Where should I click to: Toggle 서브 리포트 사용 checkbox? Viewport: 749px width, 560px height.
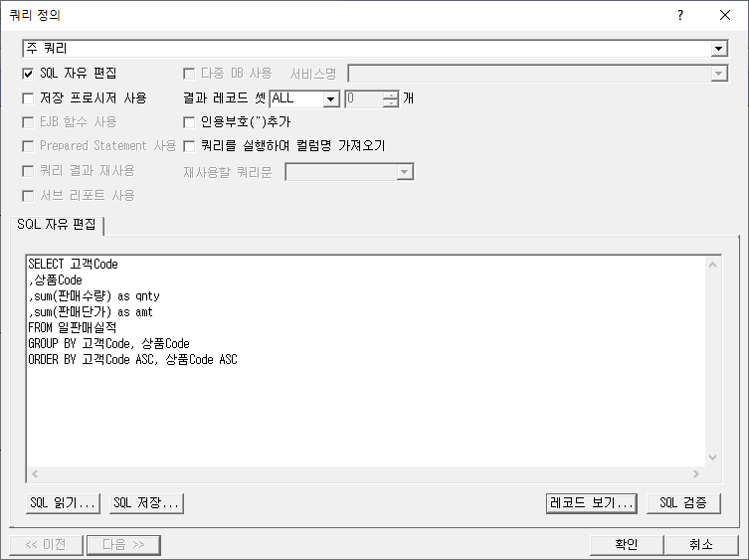click(28, 196)
